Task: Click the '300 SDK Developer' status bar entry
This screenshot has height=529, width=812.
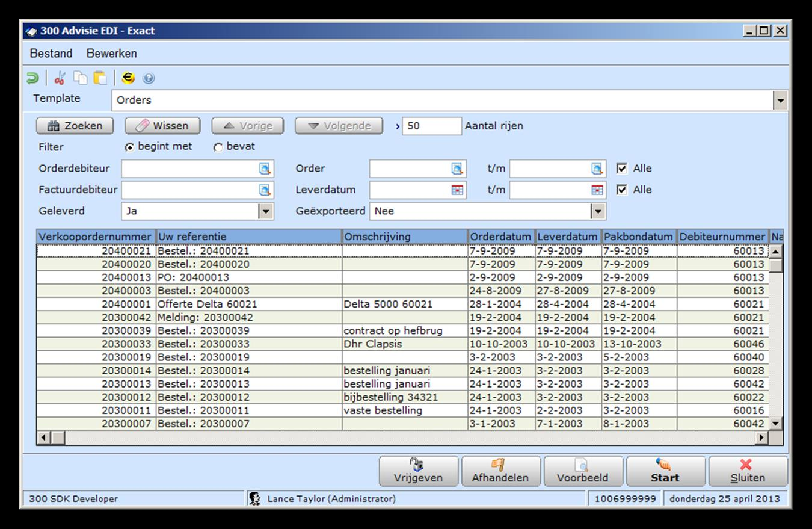Action: coord(134,498)
